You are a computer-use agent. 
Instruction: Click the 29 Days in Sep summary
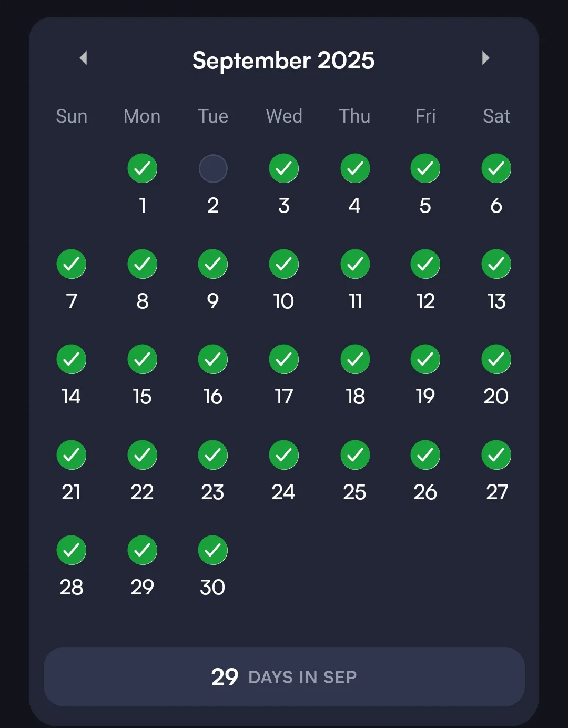click(284, 676)
